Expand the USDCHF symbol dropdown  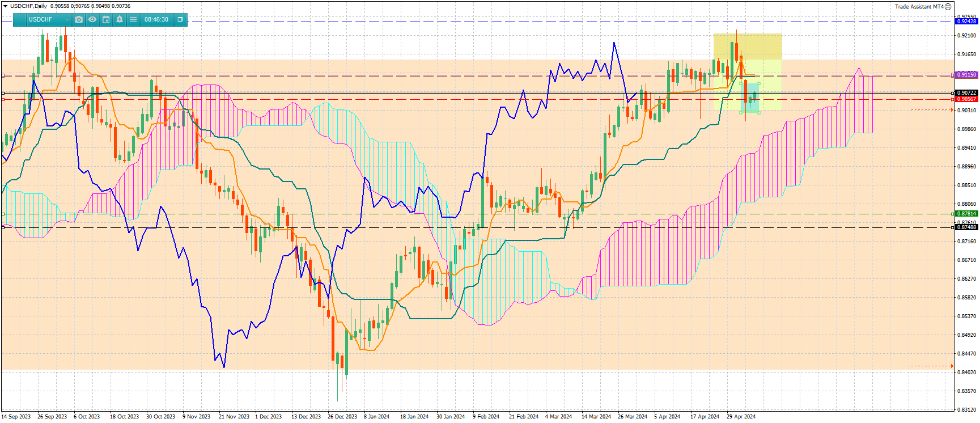[49, 20]
